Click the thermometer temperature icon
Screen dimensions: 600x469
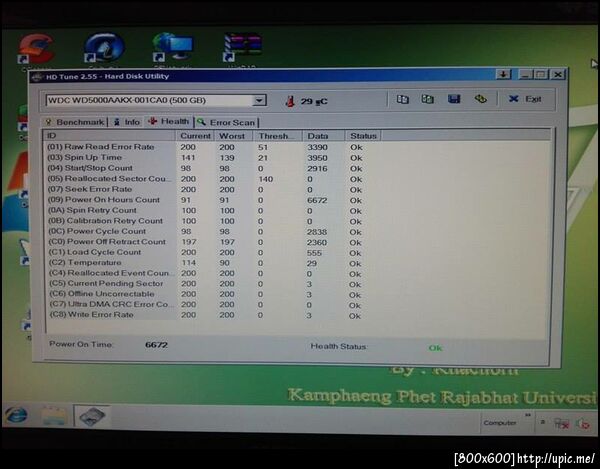point(290,101)
